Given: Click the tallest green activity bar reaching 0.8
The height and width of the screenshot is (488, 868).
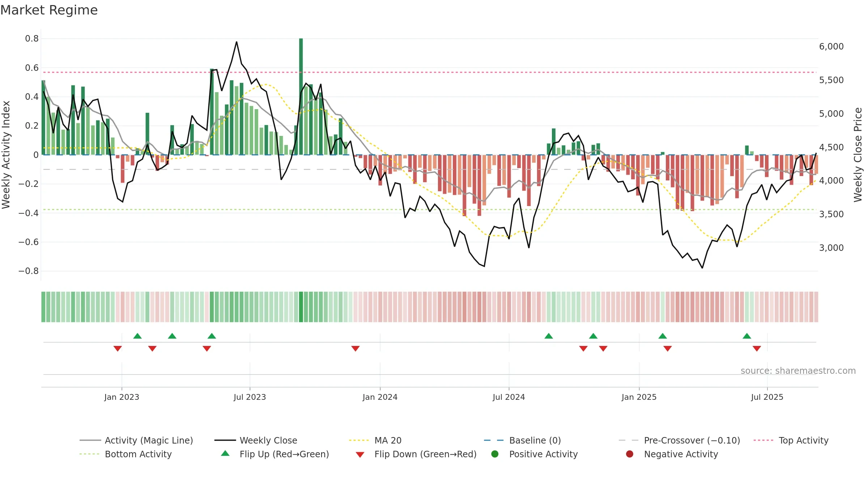Looking at the screenshot, I should point(301,97).
